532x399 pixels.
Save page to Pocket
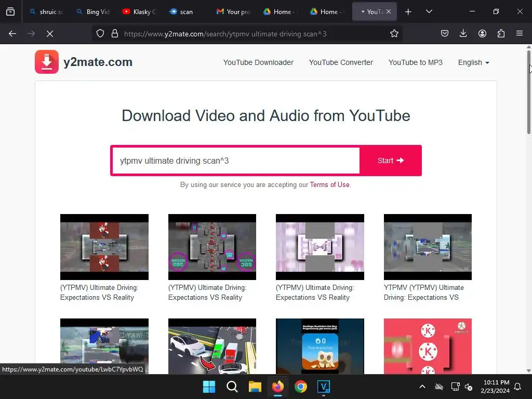click(x=445, y=34)
